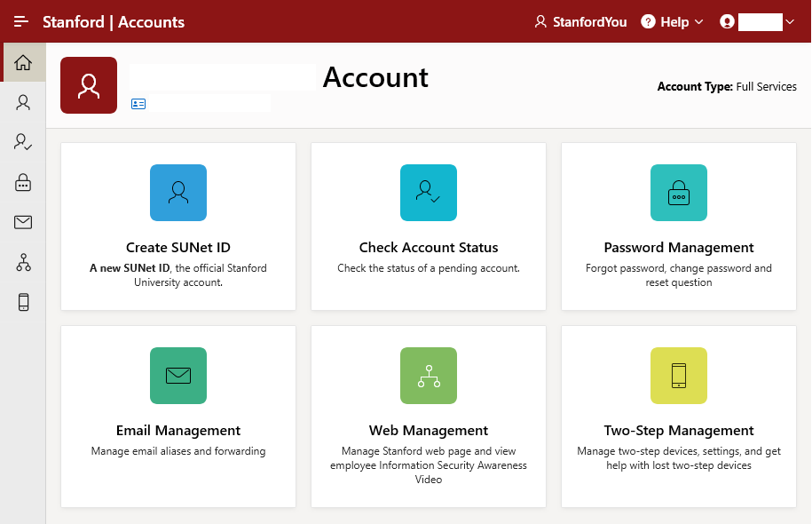Click 'Forgot password, change password' description
The width and height of the screenshot is (812, 524).
[678, 275]
